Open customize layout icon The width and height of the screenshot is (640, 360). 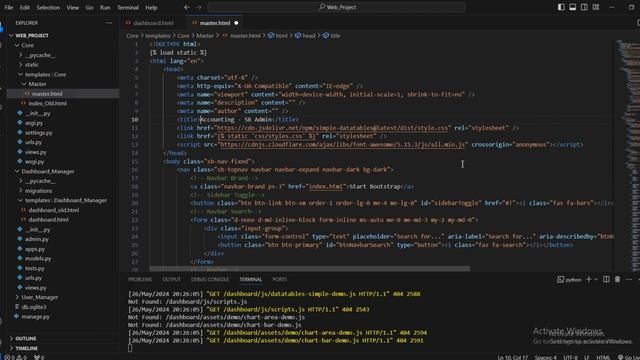596,7
